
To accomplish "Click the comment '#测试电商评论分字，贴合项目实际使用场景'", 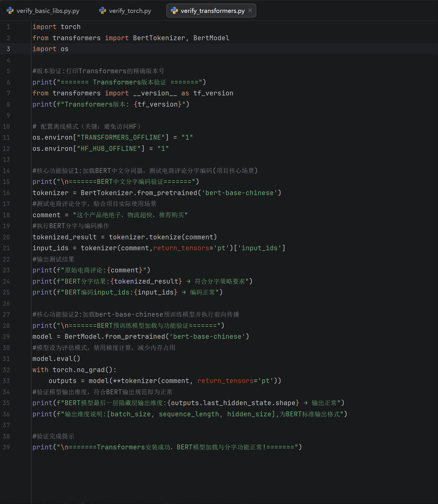I will coord(94,204).
